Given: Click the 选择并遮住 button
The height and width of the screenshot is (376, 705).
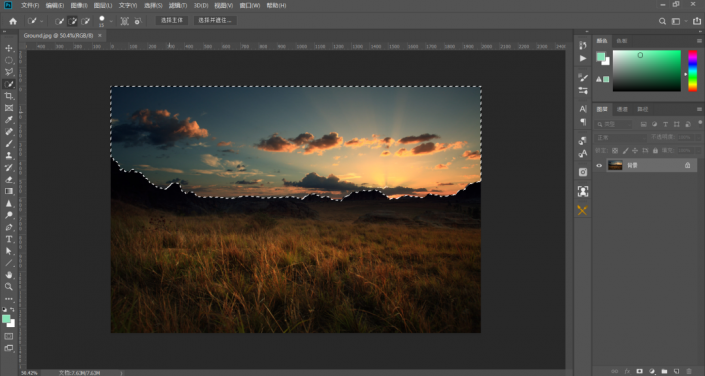Looking at the screenshot, I should [x=215, y=21].
